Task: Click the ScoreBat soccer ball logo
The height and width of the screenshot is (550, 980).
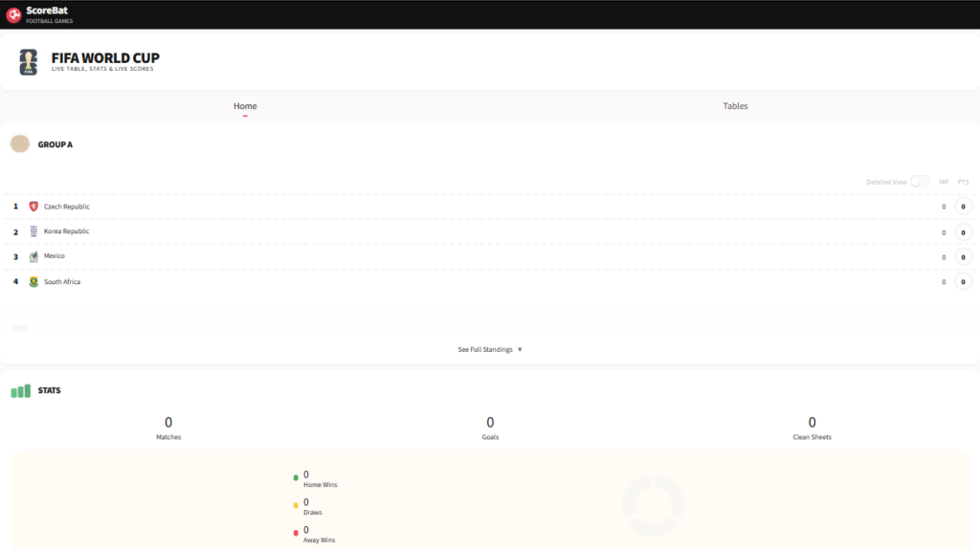Action: pyautogui.click(x=13, y=14)
